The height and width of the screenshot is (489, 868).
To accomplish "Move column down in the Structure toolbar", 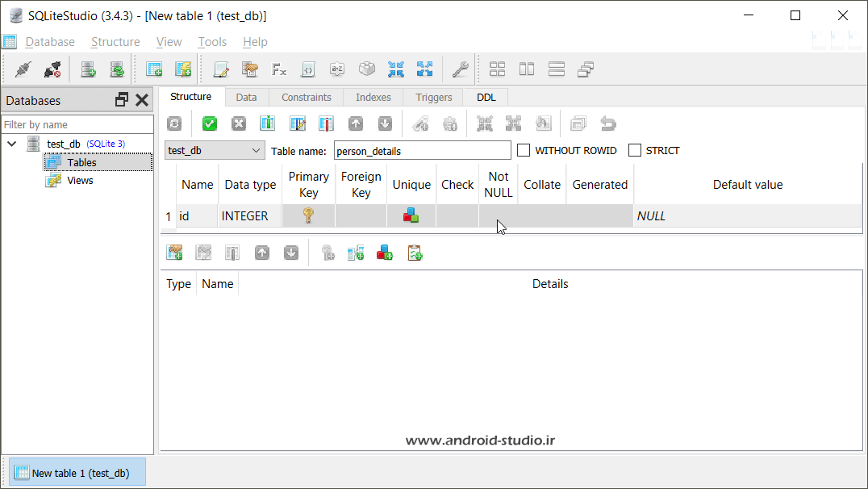I will [385, 123].
